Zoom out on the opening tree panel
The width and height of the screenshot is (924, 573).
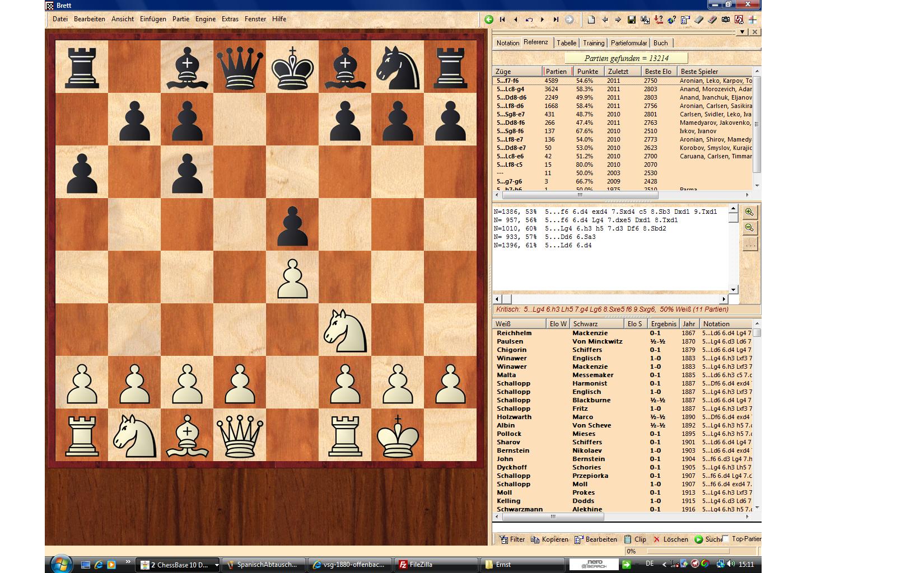click(749, 228)
